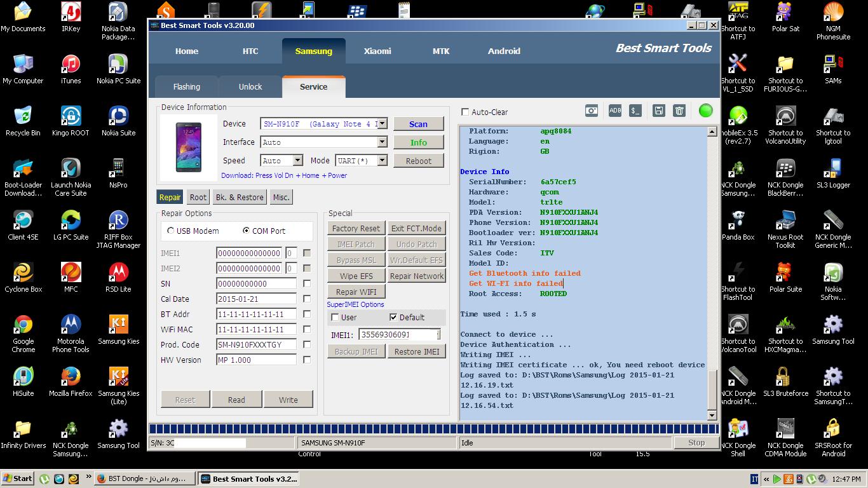Viewport: 868px width, 488px height.
Task: Click the Repair Network button
Action: pos(416,276)
